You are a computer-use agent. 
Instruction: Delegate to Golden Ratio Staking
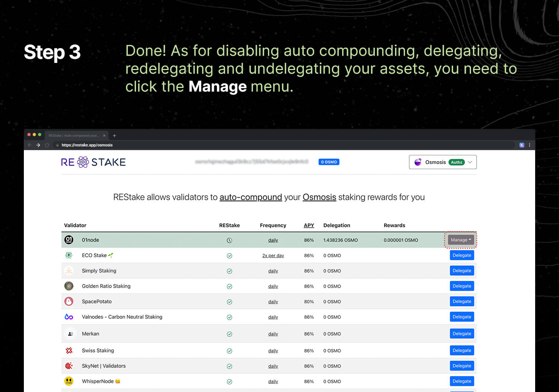click(x=462, y=286)
